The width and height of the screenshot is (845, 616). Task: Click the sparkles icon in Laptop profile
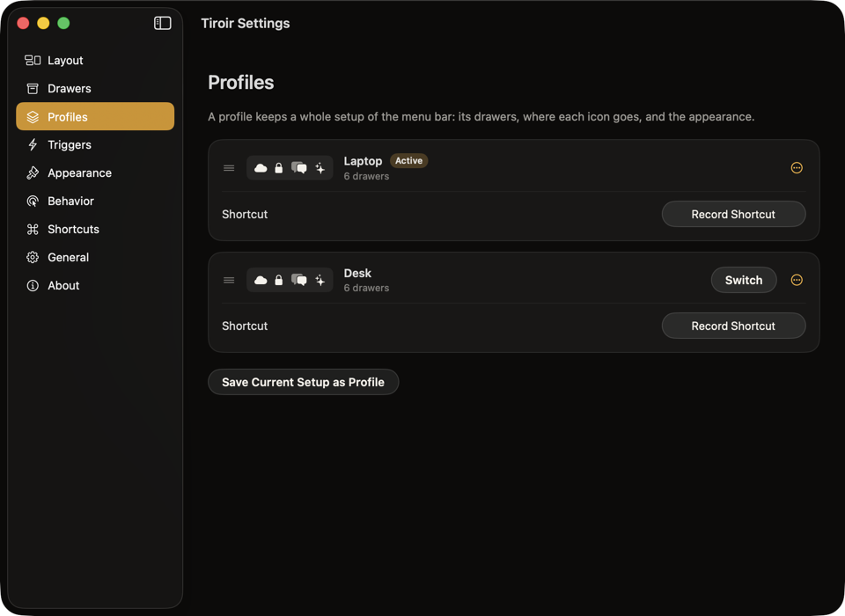point(320,168)
